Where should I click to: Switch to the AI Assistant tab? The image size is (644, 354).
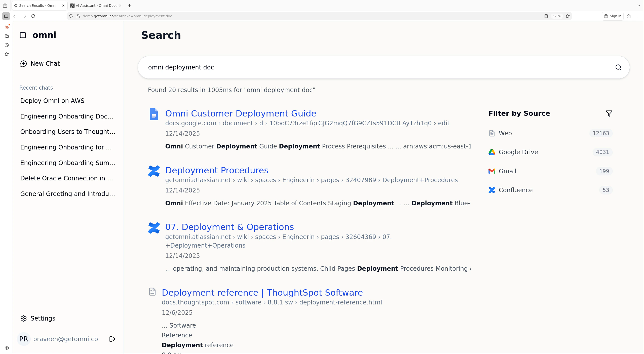click(96, 5)
